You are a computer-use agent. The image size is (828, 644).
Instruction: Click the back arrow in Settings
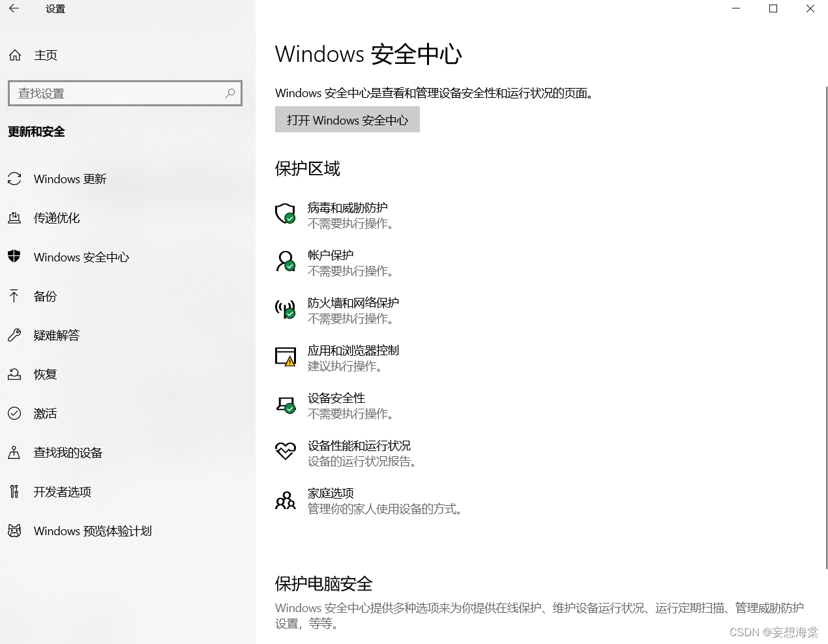tap(14, 8)
